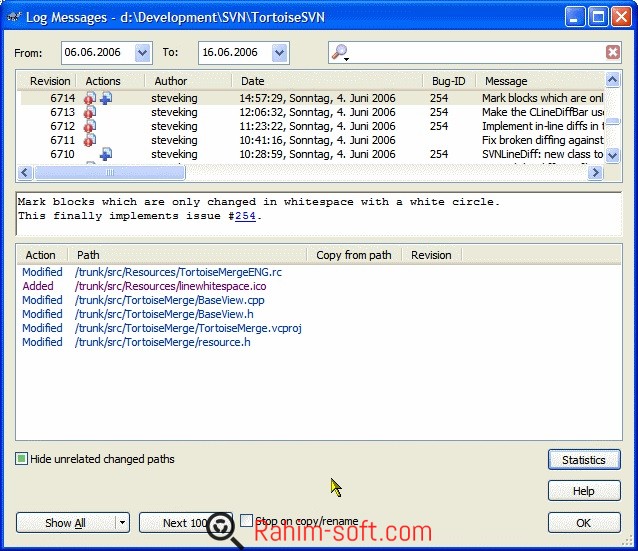Click the added-file plus icon in revision 6714 row
Image resolution: width=638 pixels, height=551 pixels.
click(x=106, y=98)
